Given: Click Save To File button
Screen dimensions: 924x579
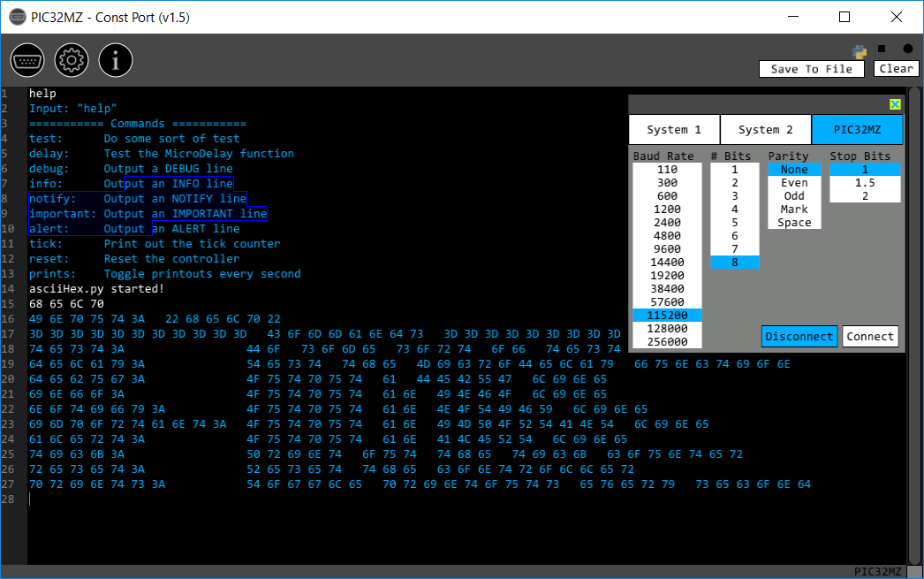Looking at the screenshot, I should (x=812, y=69).
